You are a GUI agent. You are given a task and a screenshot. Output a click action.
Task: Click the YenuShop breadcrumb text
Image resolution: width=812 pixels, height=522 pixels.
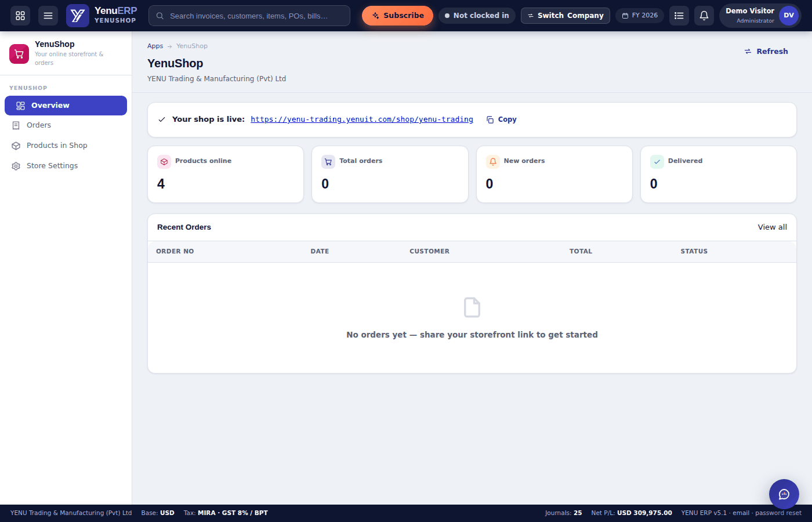pyautogui.click(x=192, y=46)
